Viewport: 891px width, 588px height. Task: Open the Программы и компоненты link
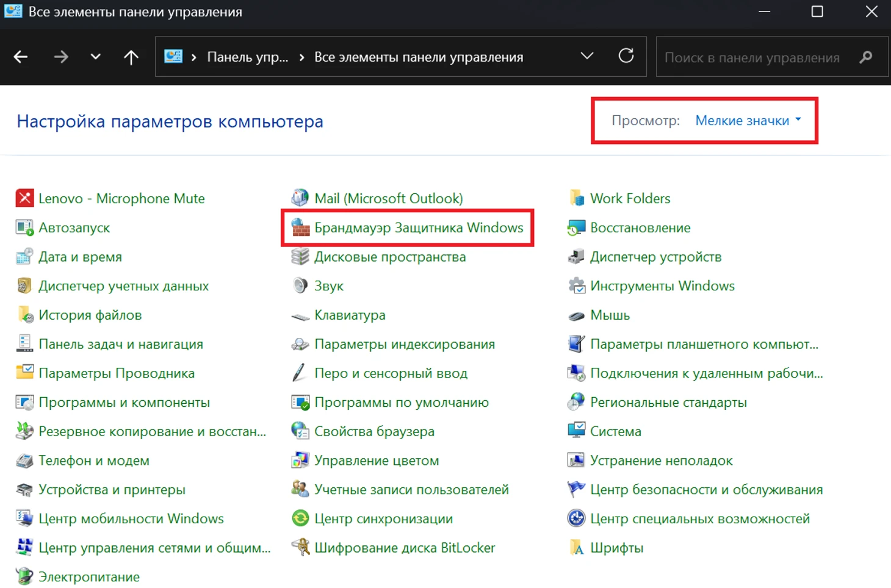pos(124,403)
